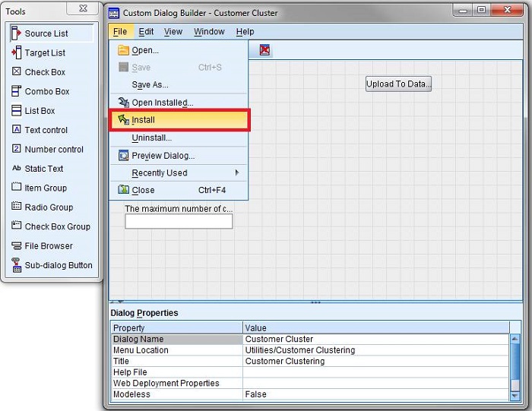Edit the Customer Clustering title value
Viewport: 532px width, 411px height.
[x=376, y=361]
